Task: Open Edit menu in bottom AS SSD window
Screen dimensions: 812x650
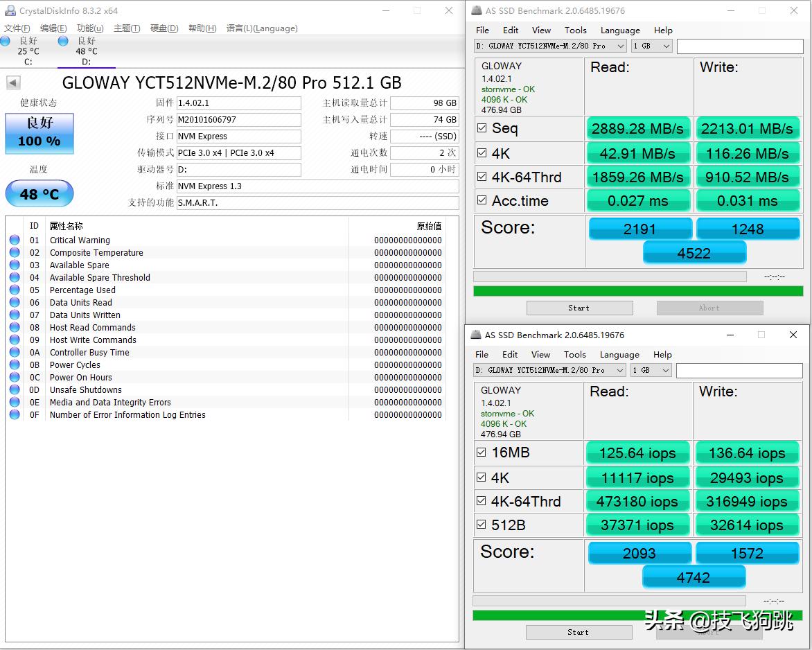Action: 509,354
